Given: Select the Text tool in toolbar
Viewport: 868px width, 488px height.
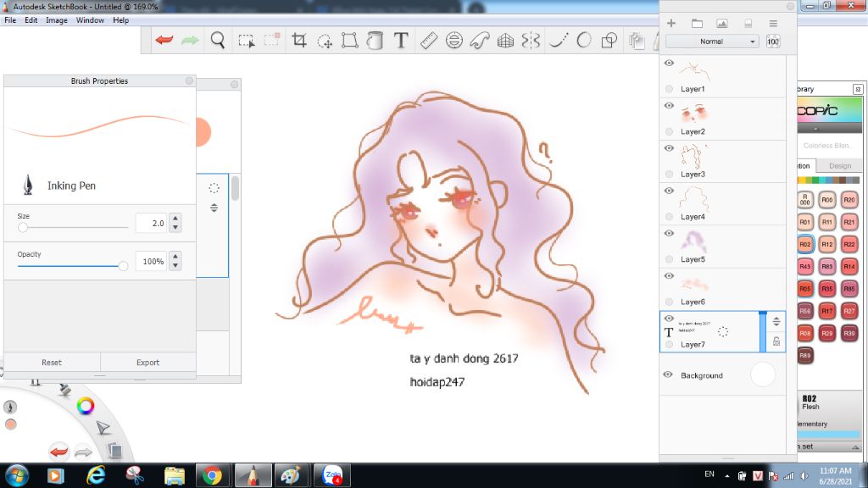Looking at the screenshot, I should point(401,41).
